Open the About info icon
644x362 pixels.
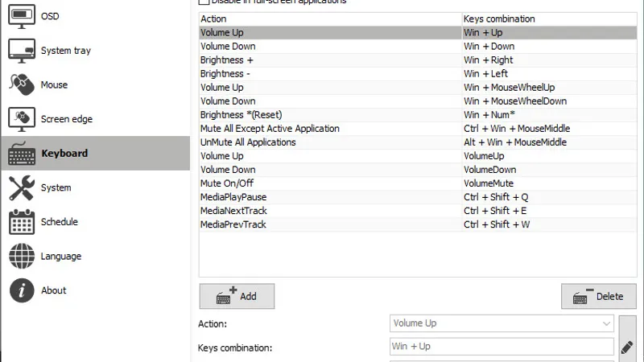point(21,290)
